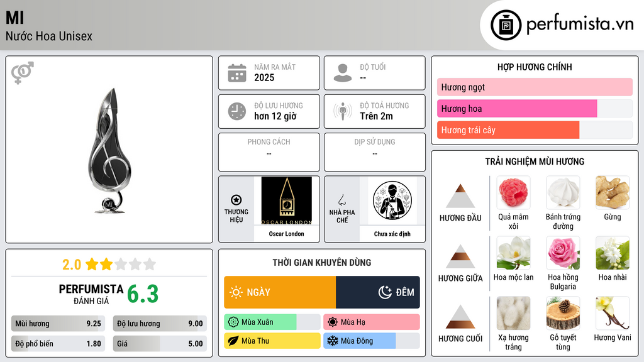Click the Giá 5.00 score bar
The image size is (644, 362).
pos(160,344)
